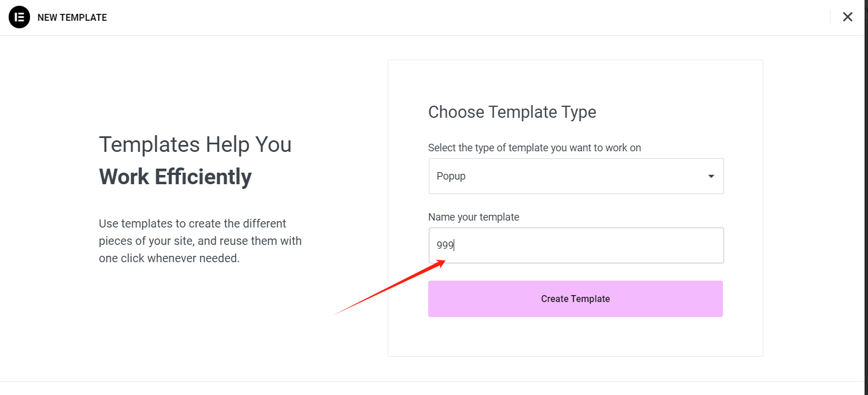The height and width of the screenshot is (395, 868).
Task: Click the "Choose Template Type" heading
Action: click(x=512, y=112)
